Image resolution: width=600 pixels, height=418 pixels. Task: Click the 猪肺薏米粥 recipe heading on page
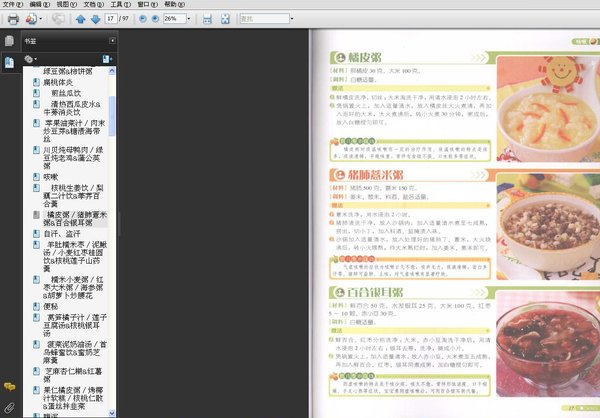click(375, 175)
